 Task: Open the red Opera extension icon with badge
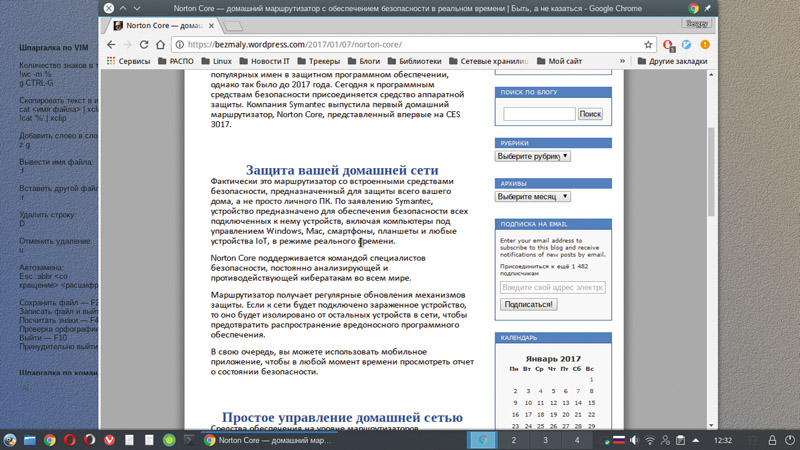click(668, 45)
